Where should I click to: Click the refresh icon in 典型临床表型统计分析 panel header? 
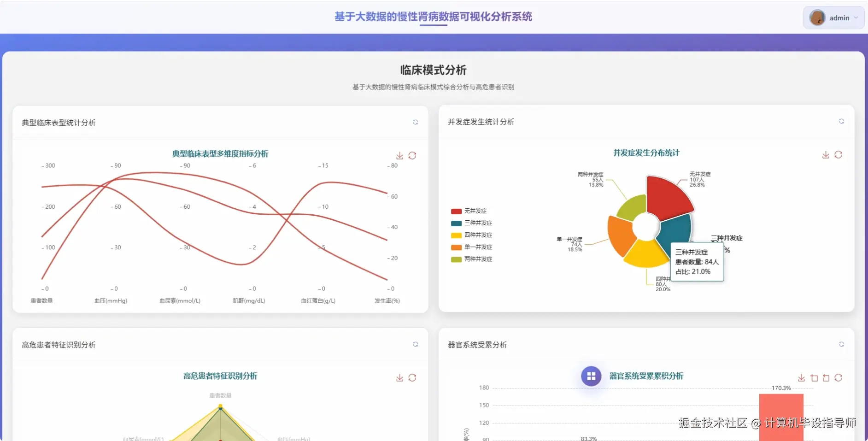(x=415, y=122)
